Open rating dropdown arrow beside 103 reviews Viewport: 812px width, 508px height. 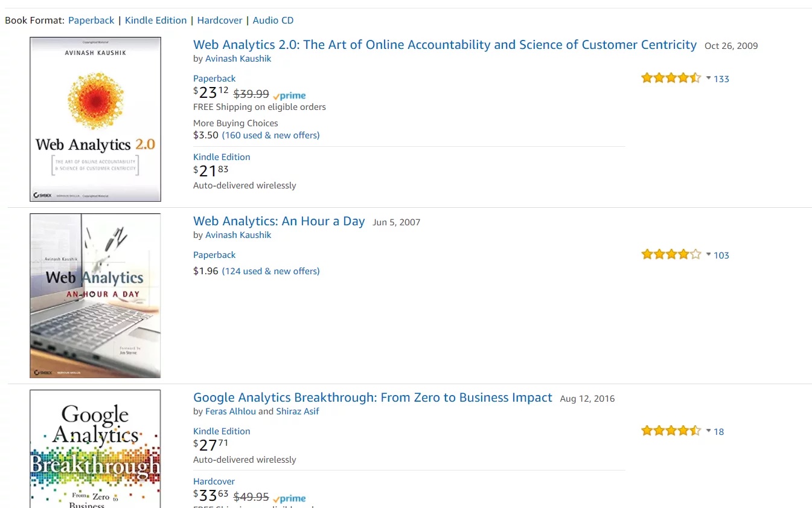(709, 254)
